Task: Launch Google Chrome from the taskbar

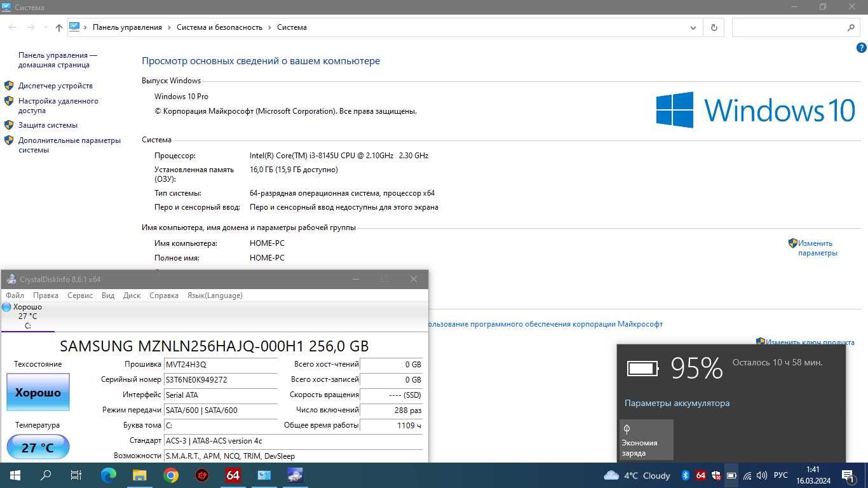Action: 170,475
